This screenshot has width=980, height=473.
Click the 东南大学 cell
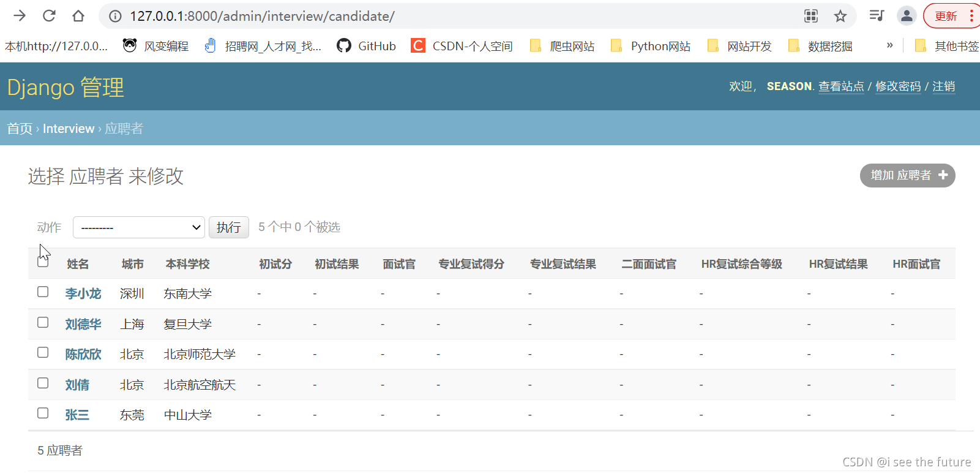[x=188, y=294]
